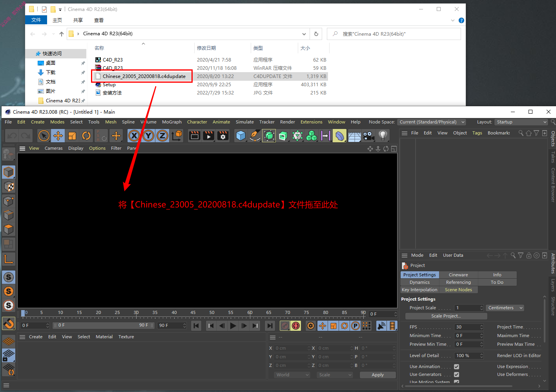
Task: Switch to the Scene Nodes tab
Action: point(458,290)
